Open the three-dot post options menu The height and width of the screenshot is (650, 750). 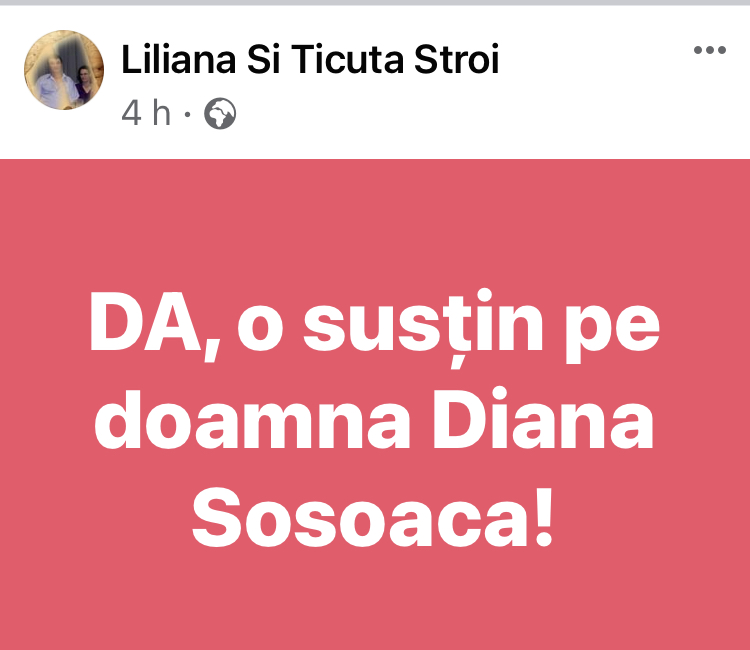710,50
